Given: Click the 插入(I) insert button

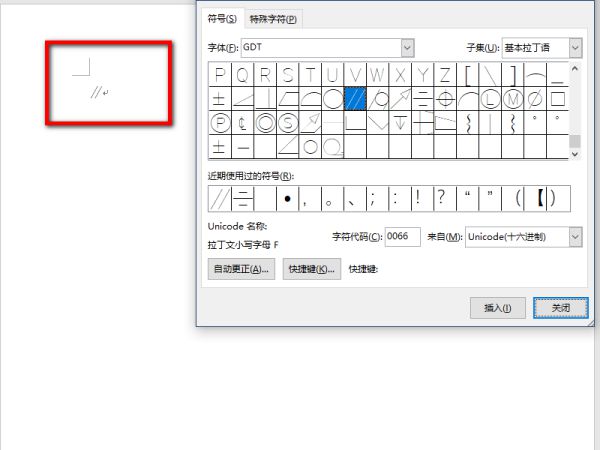Looking at the screenshot, I should [497, 308].
